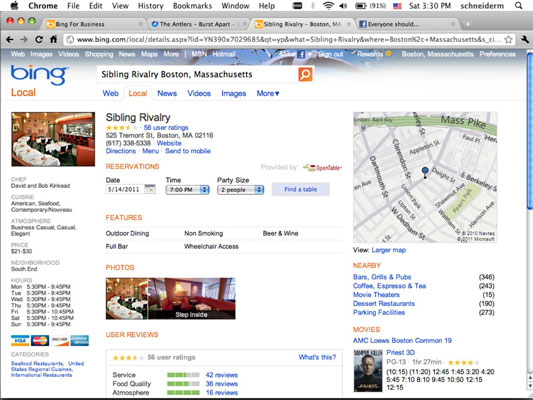Open Priest 3D movie link
Viewport: 533px width, 400px height.
coord(400,352)
